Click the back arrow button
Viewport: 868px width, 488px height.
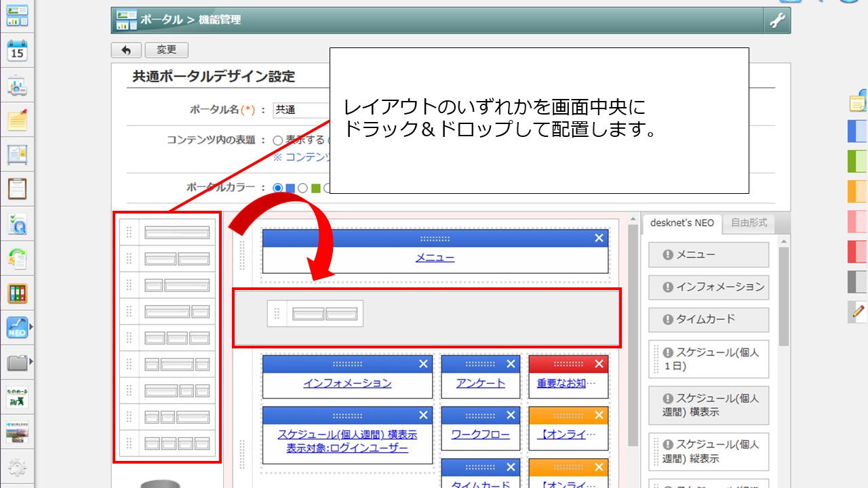[x=126, y=50]
